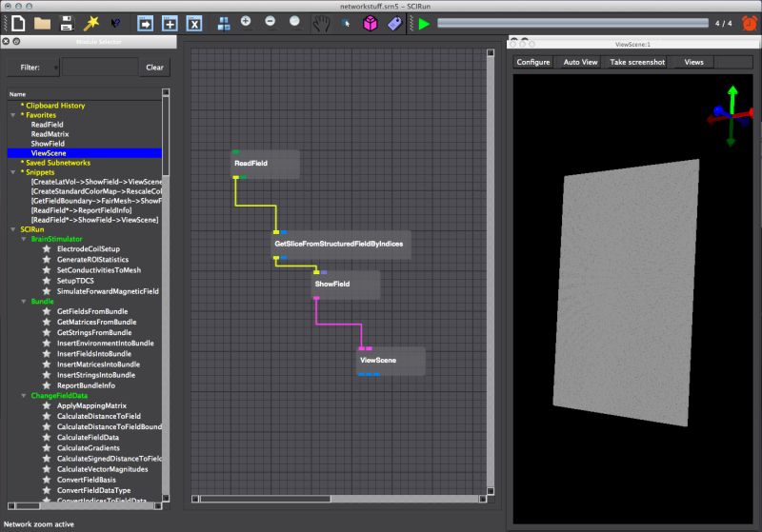The image size is (762, 532).
Task: Execute the network with green play button
Action: click(424, 23)
